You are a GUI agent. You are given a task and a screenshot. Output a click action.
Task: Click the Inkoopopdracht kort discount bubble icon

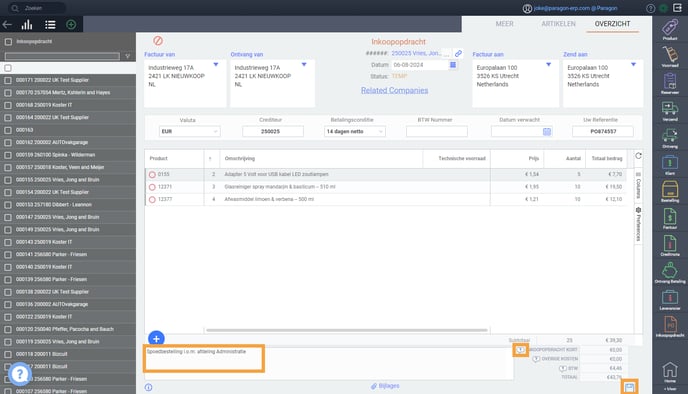pyautogui.click(x=520, y=350)
